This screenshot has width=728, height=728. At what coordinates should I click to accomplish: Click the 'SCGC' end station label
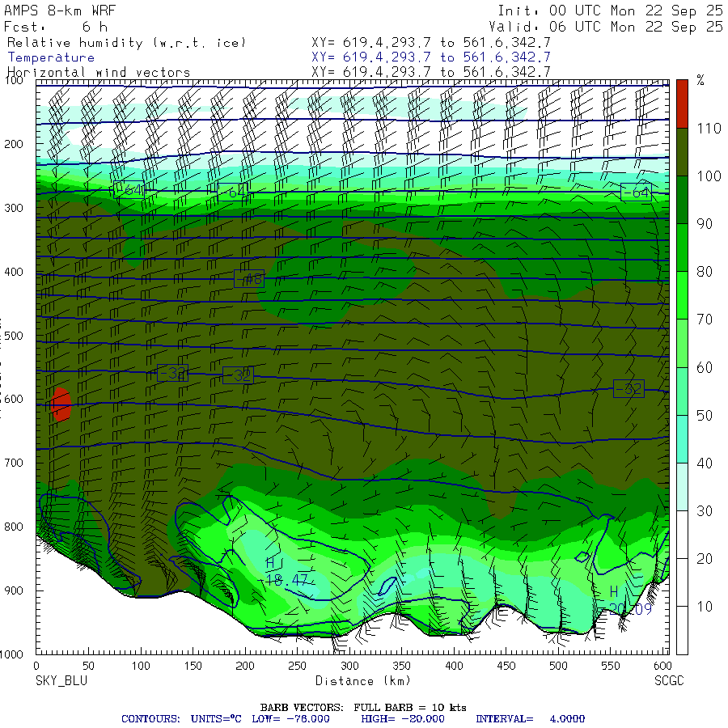[x=669, y=681]
